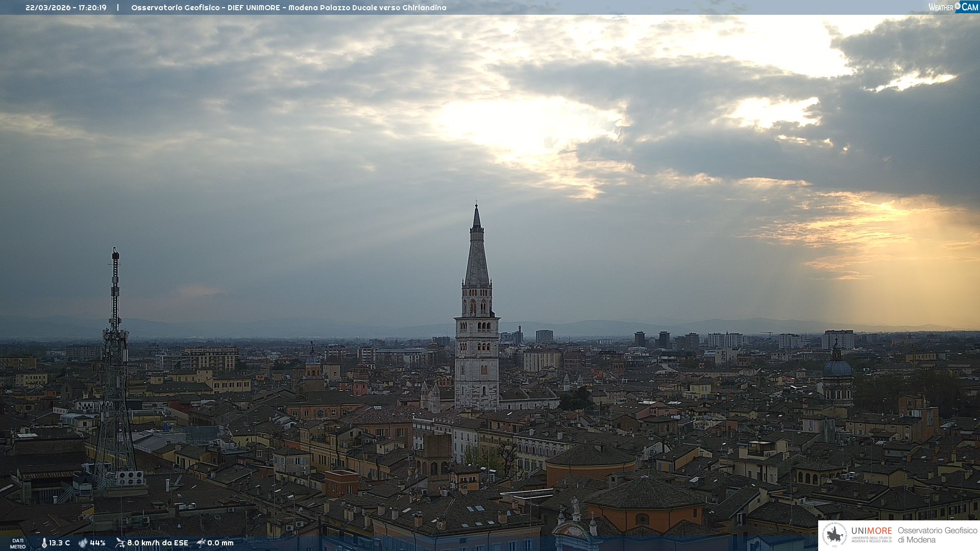Click the Osservatorio Geofisico di Modena text

point(937,535)
